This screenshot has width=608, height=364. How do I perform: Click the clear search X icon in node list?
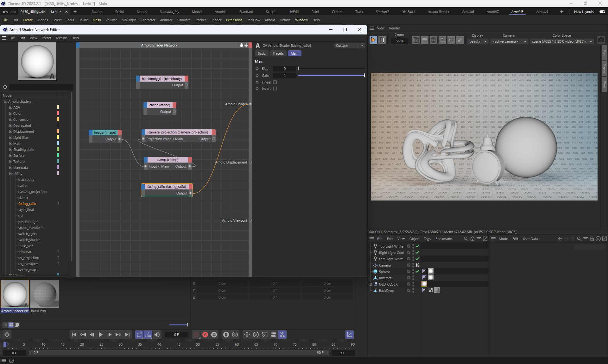click(5, 87)
